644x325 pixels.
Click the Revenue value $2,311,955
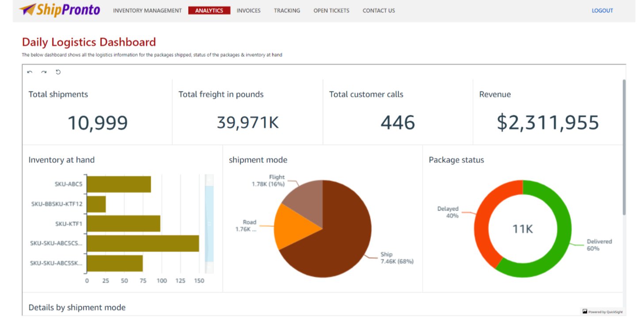[548, 123]
